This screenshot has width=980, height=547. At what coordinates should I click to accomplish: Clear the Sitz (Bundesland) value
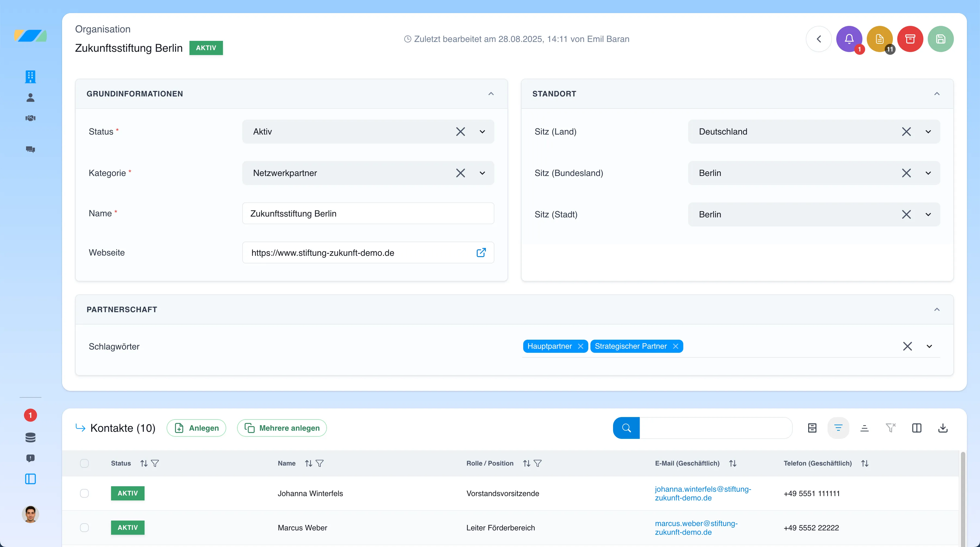pyautogui.click(x=906, y=173)
